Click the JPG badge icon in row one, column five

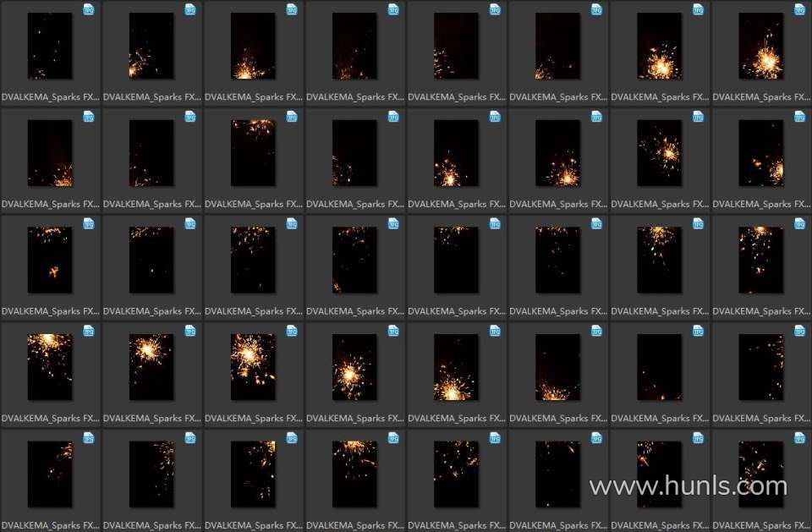click(495, 9)
